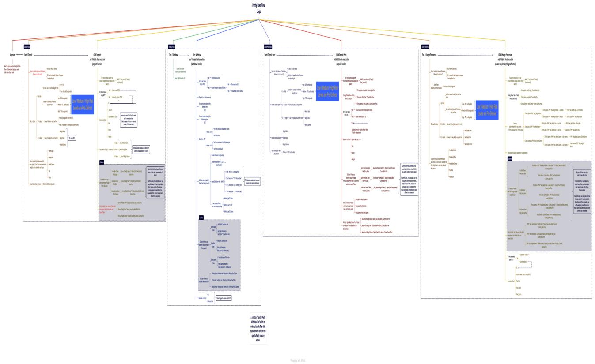This screenshot has width=595, height=364.
Task: Click the blue risk levels box in Change Preferences
Action: tap(487, 110)
